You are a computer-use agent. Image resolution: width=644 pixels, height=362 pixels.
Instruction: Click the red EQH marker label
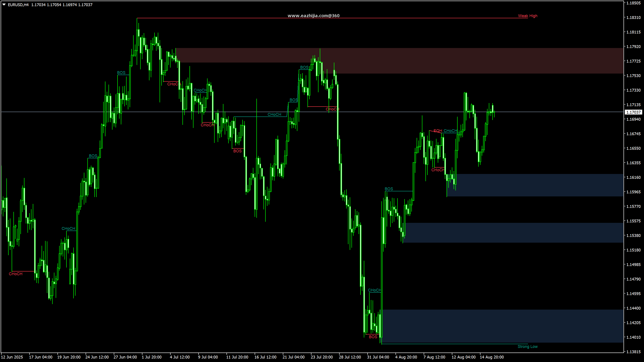point(438,131)
